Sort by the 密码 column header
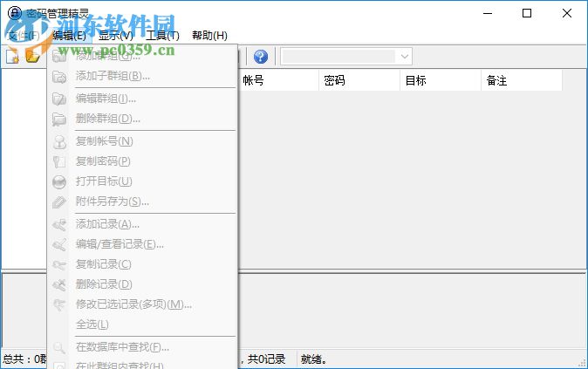Screen dimensions: 588x369 (x=359, y=80)
